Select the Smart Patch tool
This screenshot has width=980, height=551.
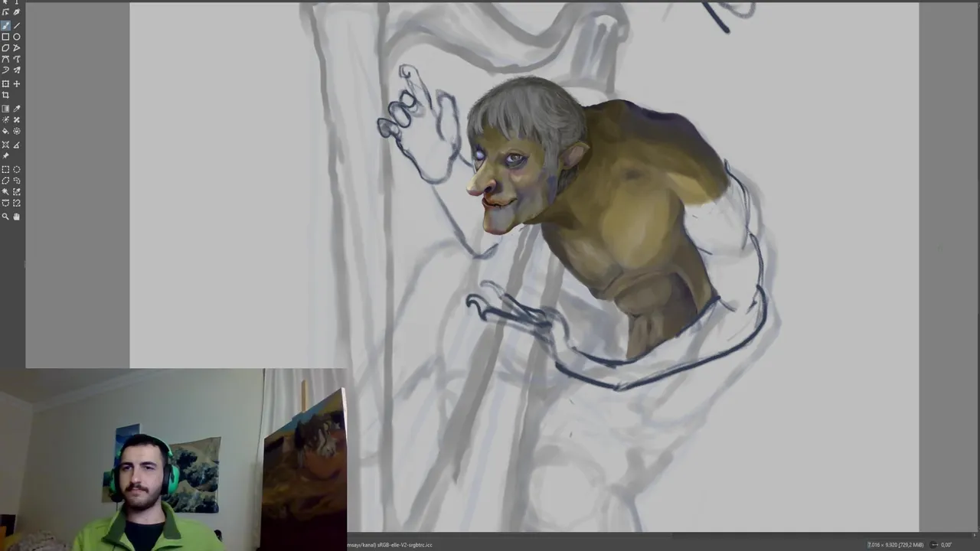17,120
